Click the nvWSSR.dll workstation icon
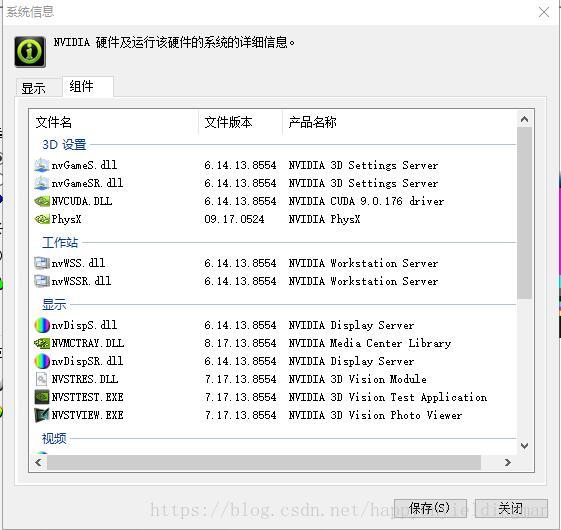561x530 pixels. pyautogui.click(x=42, y=281)
